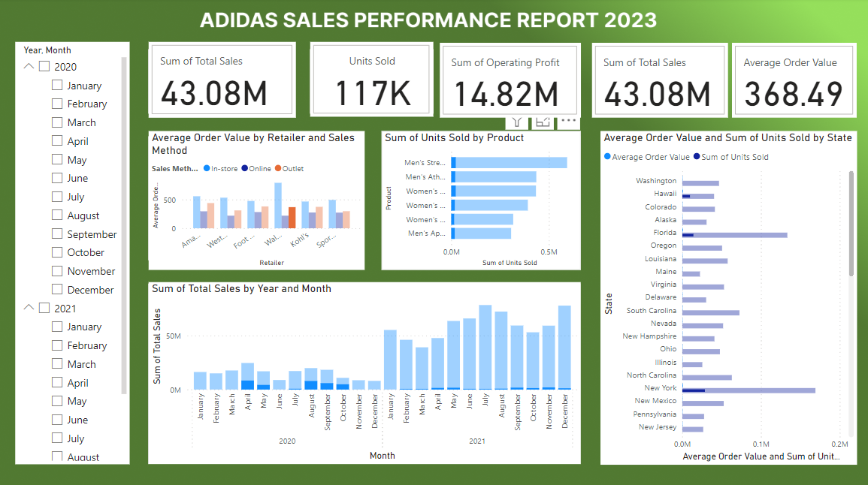Viewport: 868px width, 485px height.
Task: Check the September checkbox under 2020
Action: click(57, 233)
